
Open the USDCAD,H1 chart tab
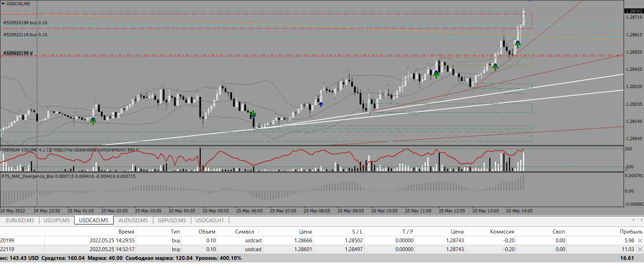[x=209, y=220]
